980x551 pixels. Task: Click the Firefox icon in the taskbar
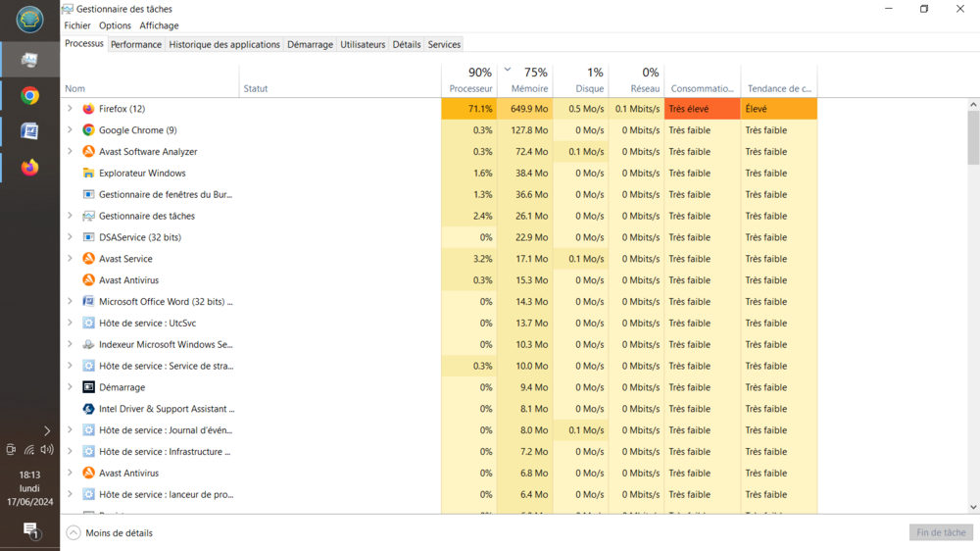coord(29,168)
